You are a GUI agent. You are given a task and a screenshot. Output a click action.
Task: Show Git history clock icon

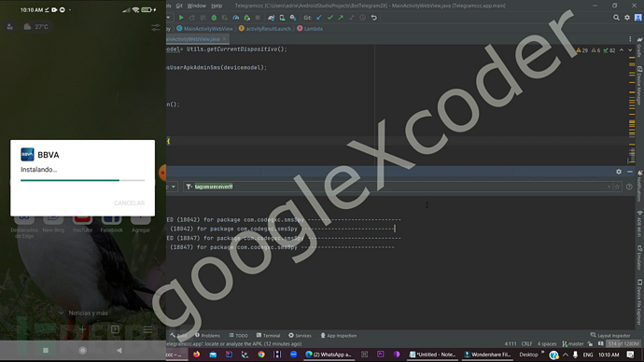tap(363, 18)
